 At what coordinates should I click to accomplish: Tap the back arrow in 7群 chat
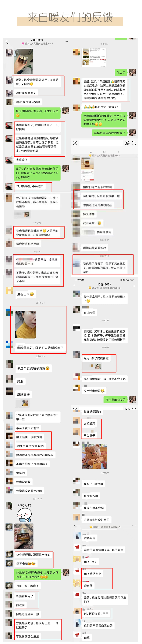[x=6, y=42]
